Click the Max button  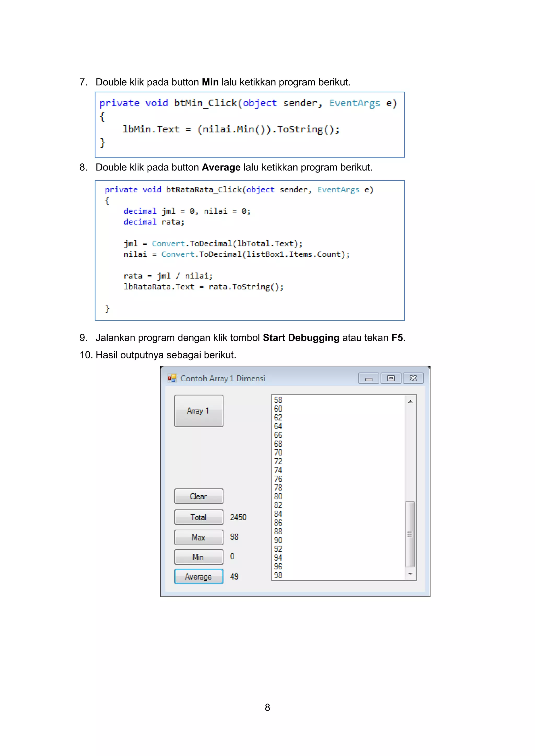coord(199,537)
